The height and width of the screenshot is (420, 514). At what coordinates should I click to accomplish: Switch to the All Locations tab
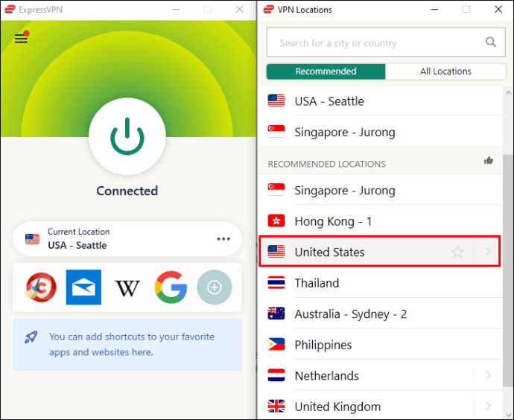[x=445, y=71]
